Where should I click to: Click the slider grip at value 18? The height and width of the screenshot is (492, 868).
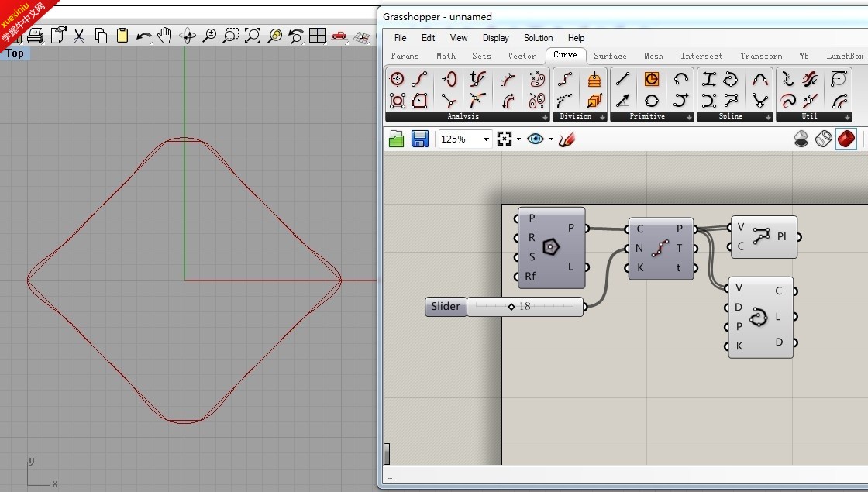511,307
